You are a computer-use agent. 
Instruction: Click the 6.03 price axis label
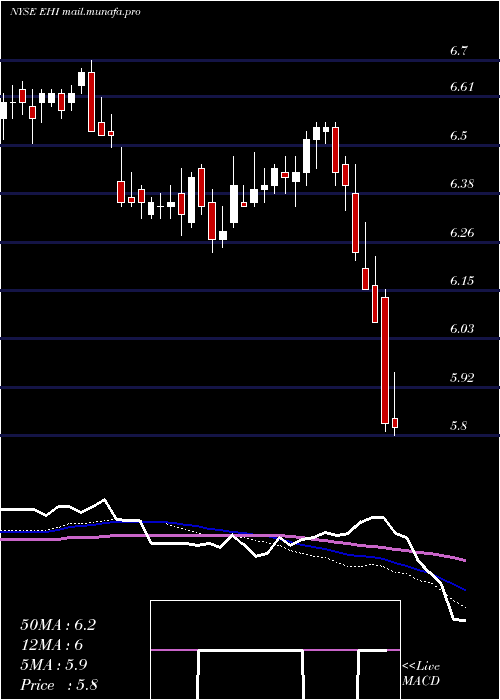point(461,329)
